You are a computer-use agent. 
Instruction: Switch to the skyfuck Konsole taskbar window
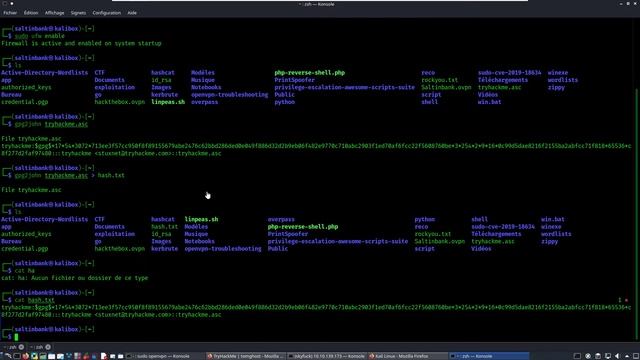326,356
